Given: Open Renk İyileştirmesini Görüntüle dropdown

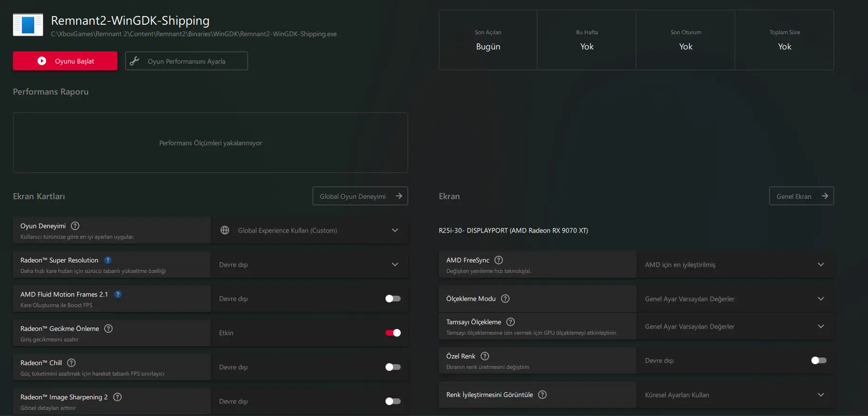Looking at the screenshot, I should pyautogui.click(x=735, y=395).
